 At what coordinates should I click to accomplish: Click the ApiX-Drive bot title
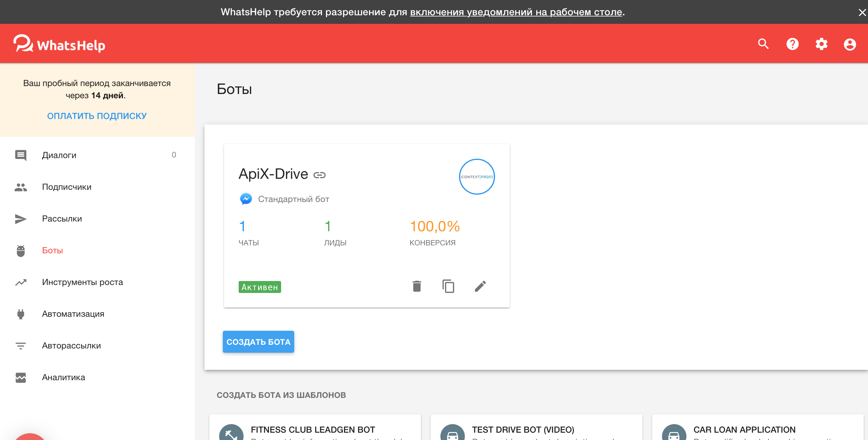point(273,174)
